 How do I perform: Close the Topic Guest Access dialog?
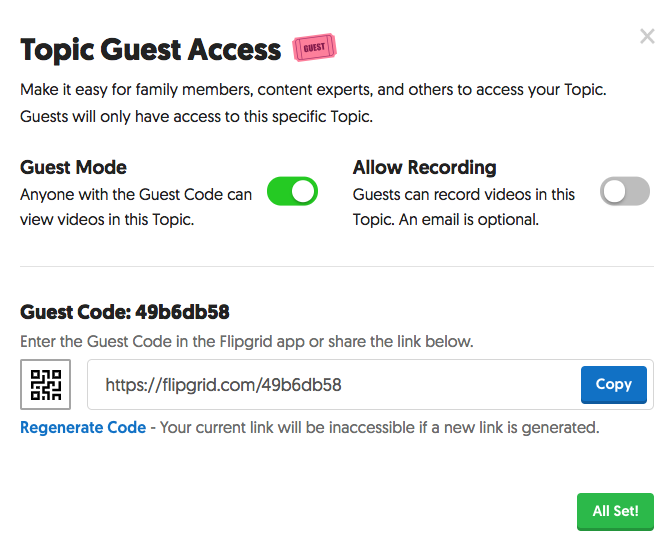647,37
